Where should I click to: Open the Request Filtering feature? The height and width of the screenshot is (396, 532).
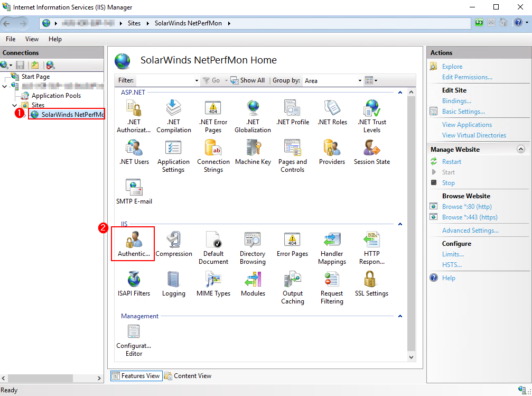332,288
